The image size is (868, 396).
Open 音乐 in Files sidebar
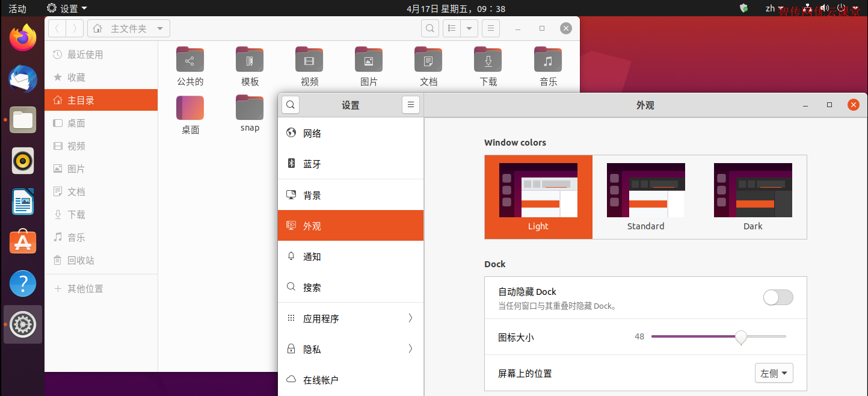point(101,237)
